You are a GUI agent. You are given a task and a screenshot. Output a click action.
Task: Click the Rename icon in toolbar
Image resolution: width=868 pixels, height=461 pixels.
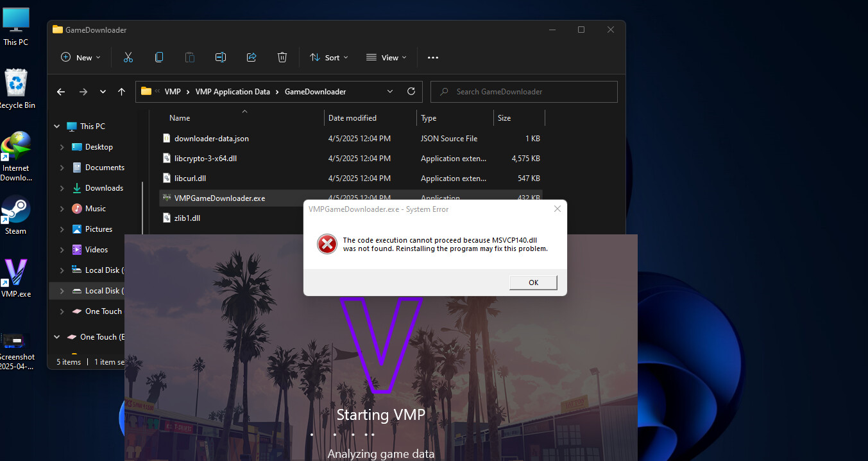[x=221, y=57]
